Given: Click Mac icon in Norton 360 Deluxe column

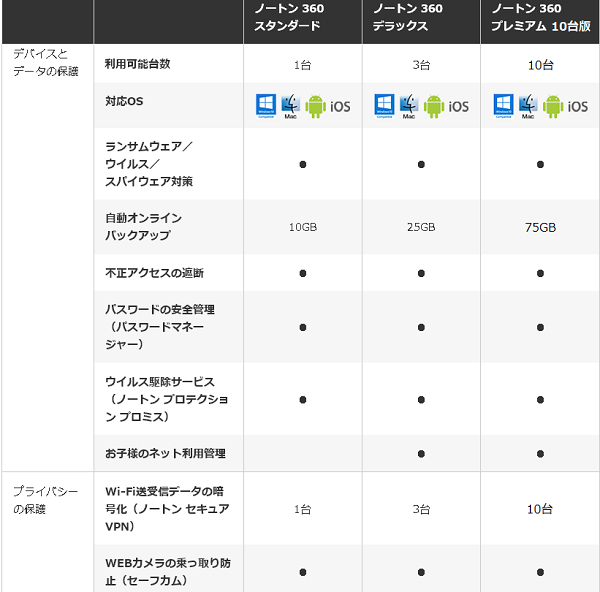Looking at the screenshot, I should 409,106.
